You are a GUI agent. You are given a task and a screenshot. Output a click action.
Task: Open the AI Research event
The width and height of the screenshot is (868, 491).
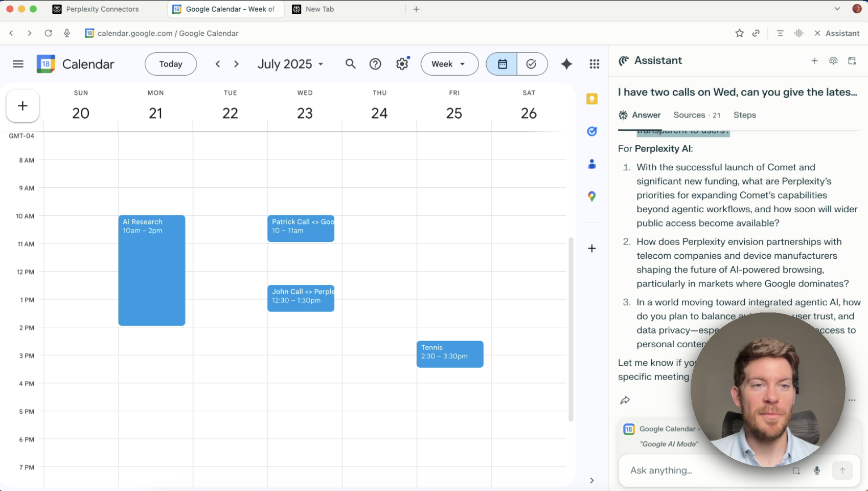152,270
